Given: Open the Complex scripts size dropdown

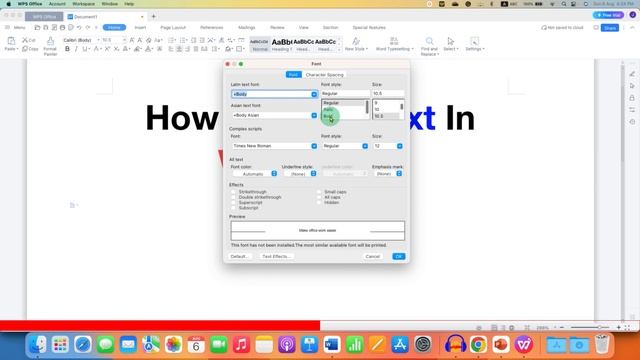Looking at the screenshot, I should pyautogui.click(x=400, y=146).
